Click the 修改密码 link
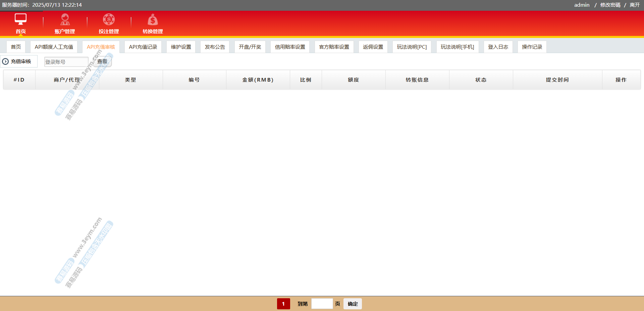 (610, 5)
